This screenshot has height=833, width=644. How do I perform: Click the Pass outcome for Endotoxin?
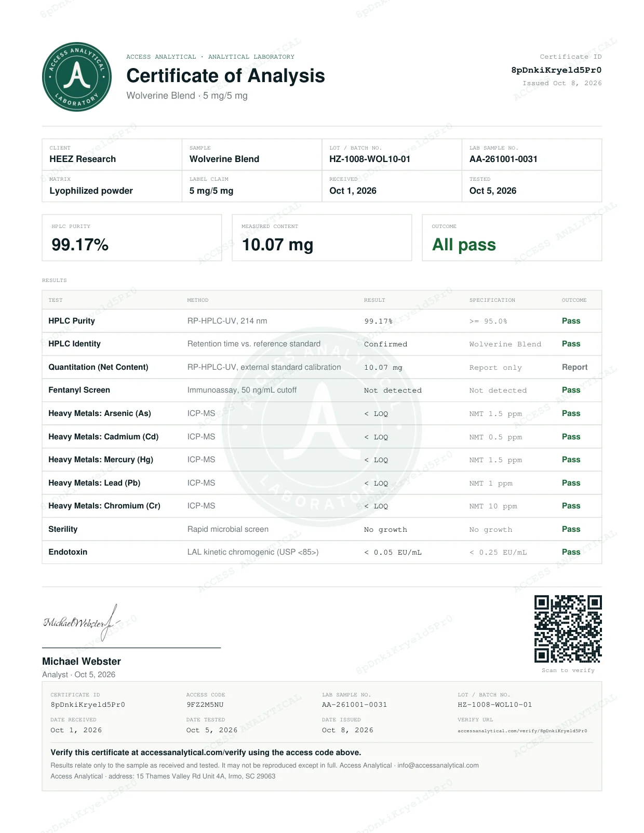click(x=571, y=552)
